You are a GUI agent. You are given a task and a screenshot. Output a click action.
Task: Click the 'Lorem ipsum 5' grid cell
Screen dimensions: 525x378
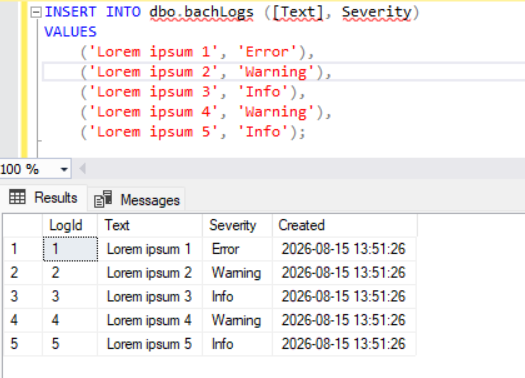[150, 344]
